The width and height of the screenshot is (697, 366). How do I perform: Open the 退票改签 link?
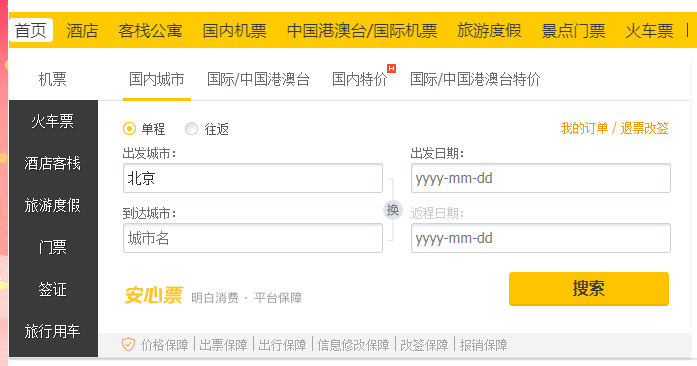click(644, 129)
